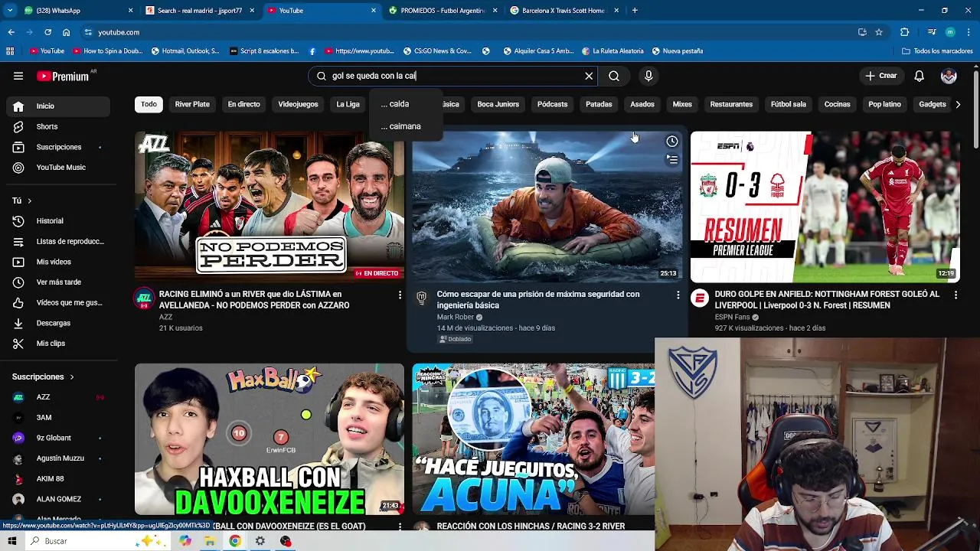Viewport: 980px width, 551px height.
Task: Open Agustín Muzzu subscription in sidebar
Action: pos(58,458)
